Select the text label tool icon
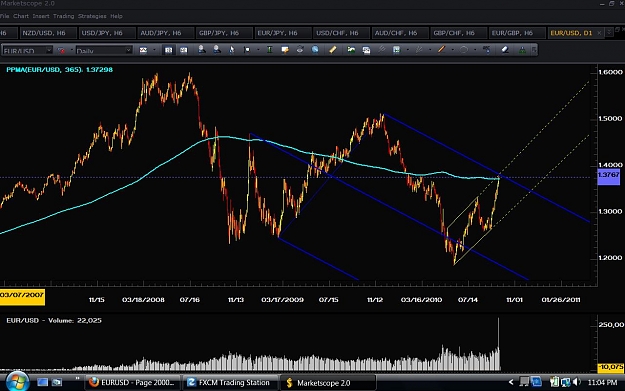The width and height of the screenshot is (625, 391). 486,49
